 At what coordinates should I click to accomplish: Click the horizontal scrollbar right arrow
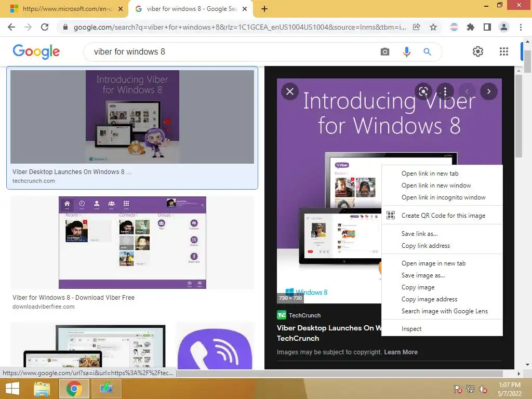(x=518, y=374)
